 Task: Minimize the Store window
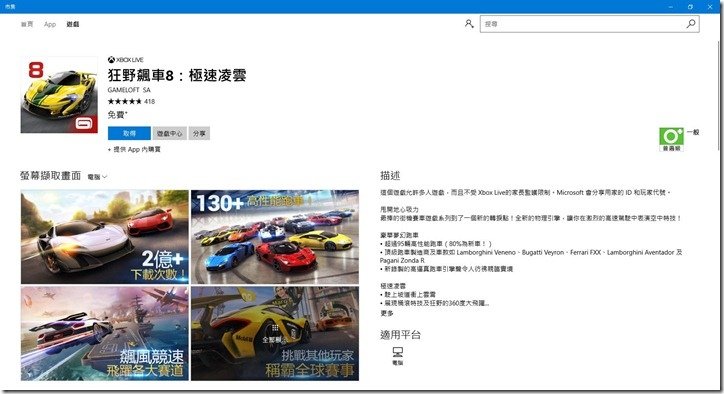670,6
